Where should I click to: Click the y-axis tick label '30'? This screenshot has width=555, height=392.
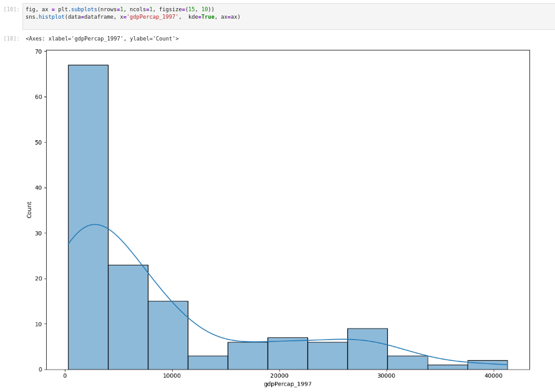pyautogui.click(x=39, y=233)
